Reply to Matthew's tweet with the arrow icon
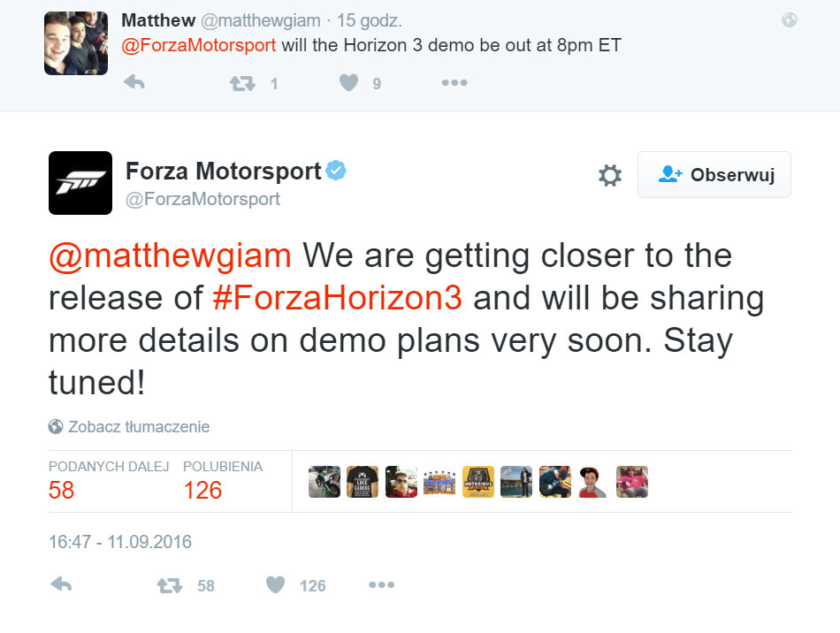This screenshot has width=840, height=633. tap(134, 83)
